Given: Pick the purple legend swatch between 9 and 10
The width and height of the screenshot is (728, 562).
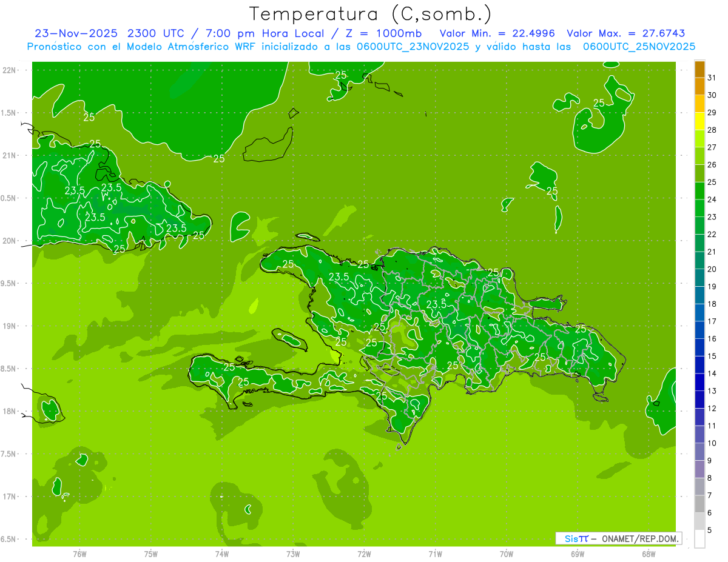Looking at the screenshot, I should [x=699, y=452].
